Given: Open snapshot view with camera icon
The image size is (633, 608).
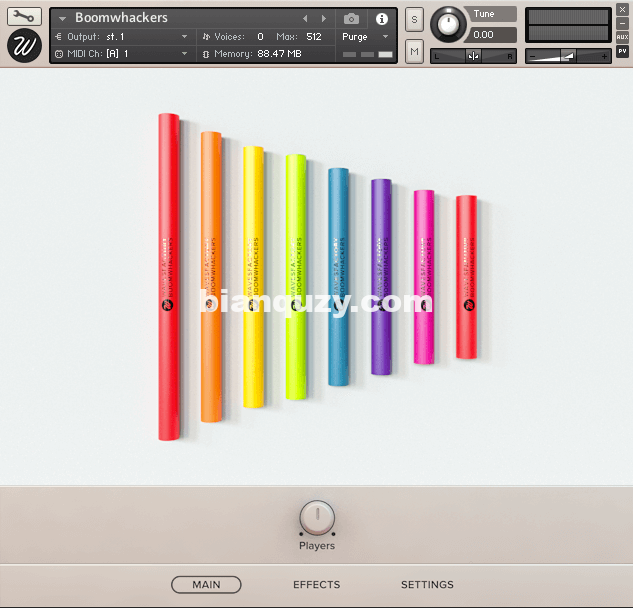Looking at the screenshot, I should click(x=351, y=19).
